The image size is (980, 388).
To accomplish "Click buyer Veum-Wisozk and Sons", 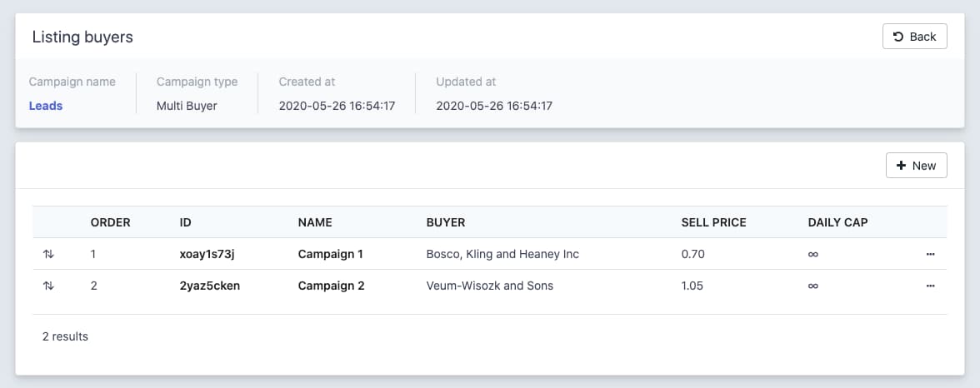I will pyautogui.click(x=489, y=286).
